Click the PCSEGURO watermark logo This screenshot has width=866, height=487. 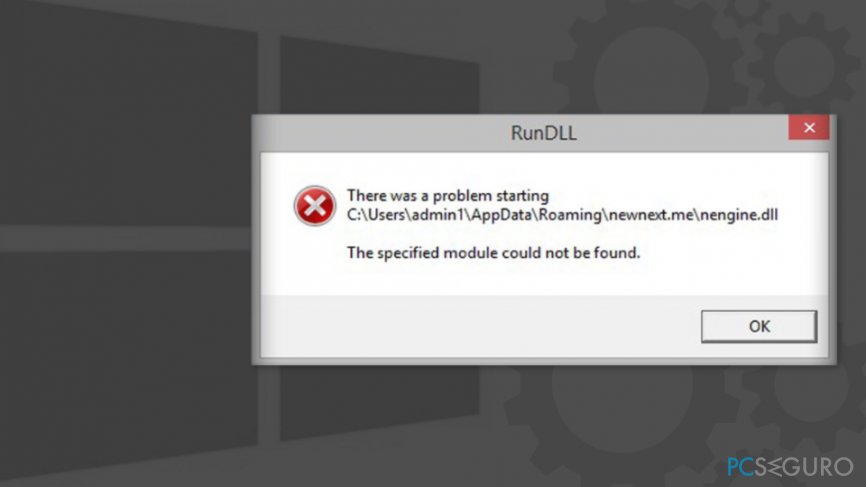pos(790,467)
